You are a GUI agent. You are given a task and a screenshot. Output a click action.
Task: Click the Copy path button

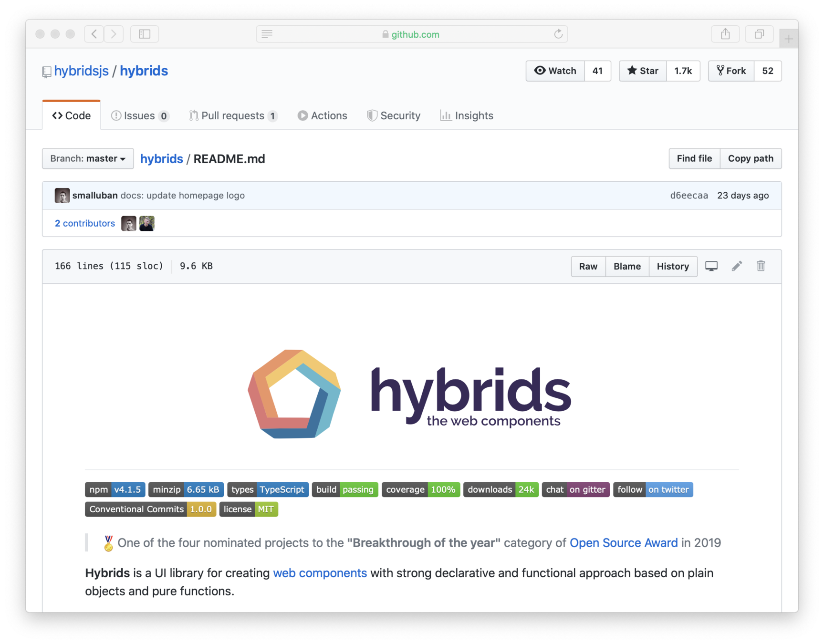751,158
